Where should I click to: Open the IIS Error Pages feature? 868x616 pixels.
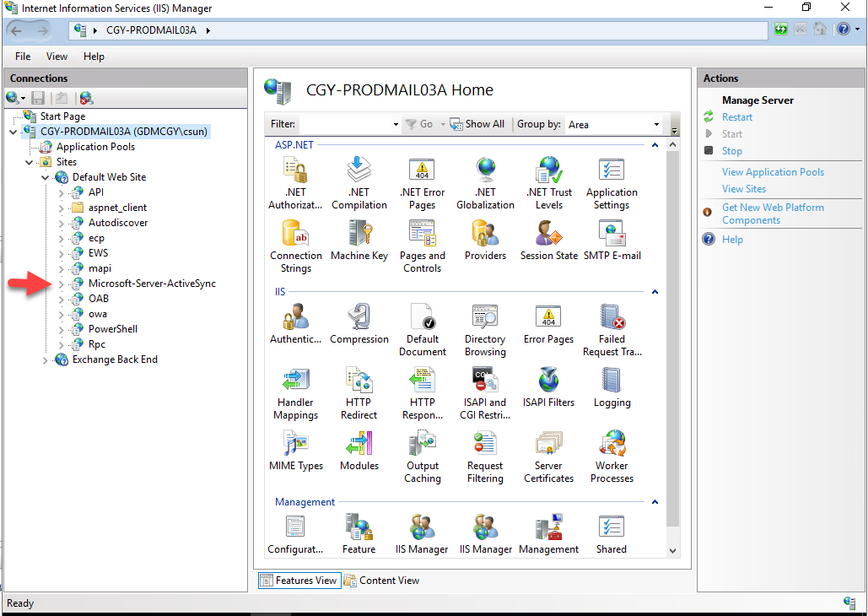click(x=549, y=324)
